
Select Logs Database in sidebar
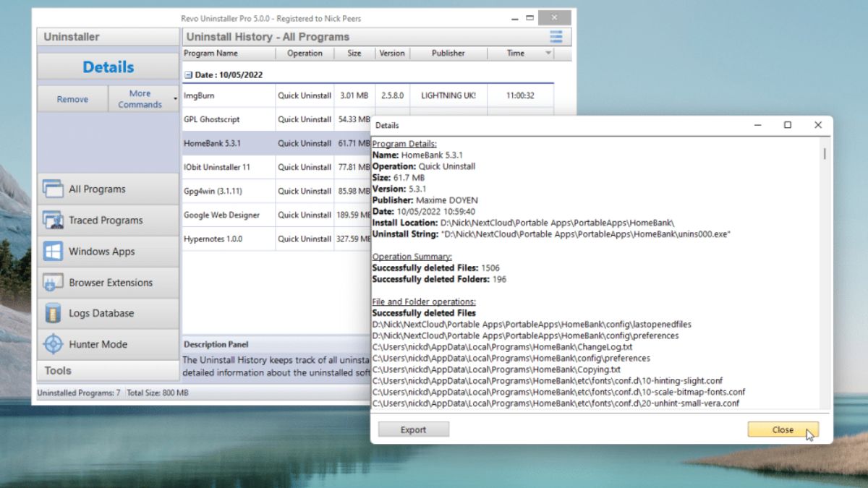(108, 314)
